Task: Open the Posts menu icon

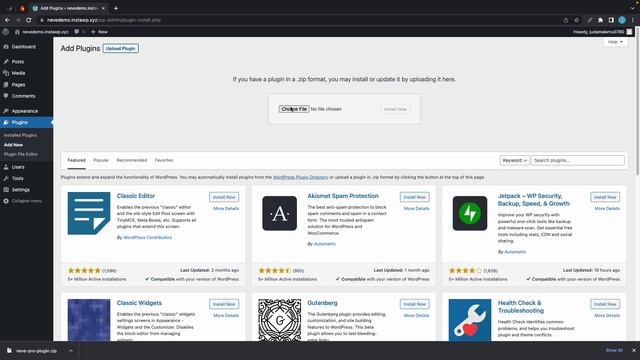Action: (x=6, y=62)
